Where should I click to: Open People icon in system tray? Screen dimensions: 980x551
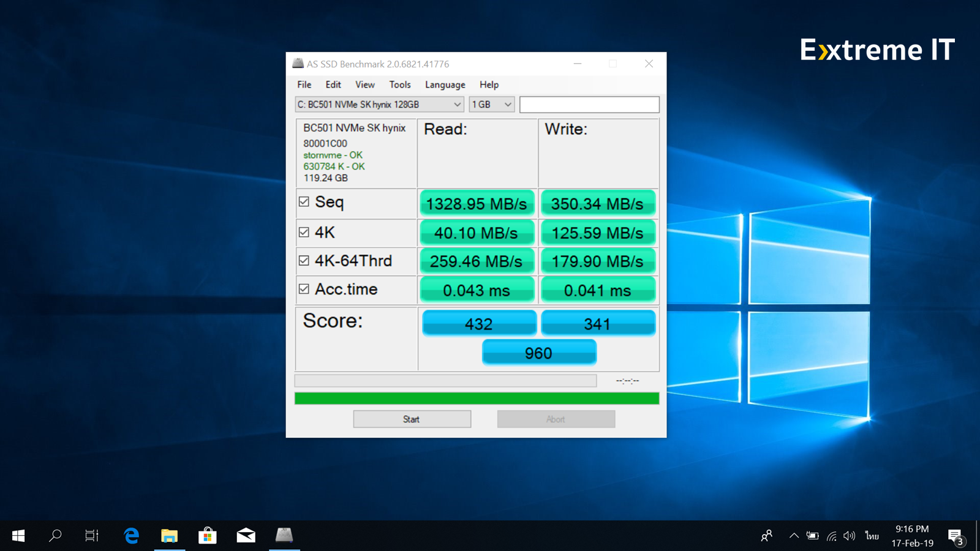click(x=766, y=536)
